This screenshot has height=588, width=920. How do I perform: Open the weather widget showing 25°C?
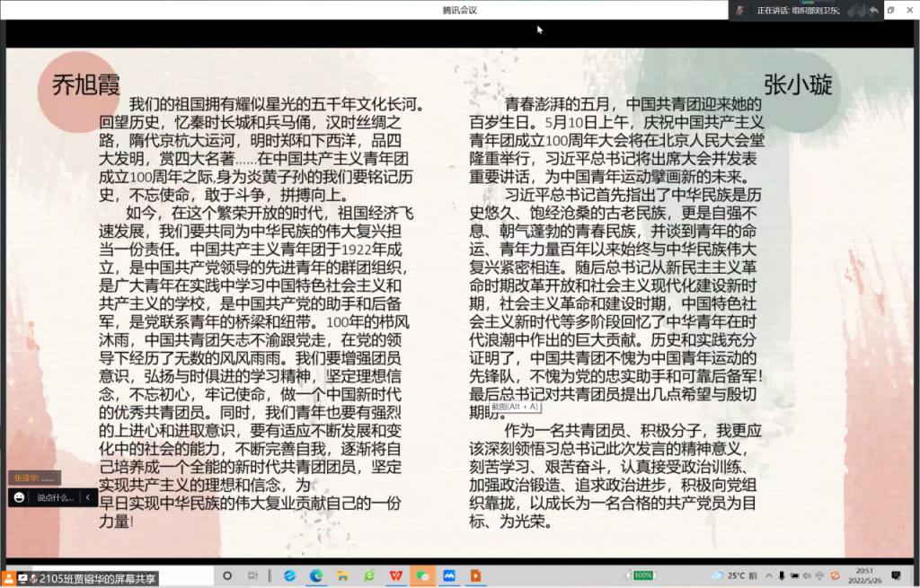730,575
